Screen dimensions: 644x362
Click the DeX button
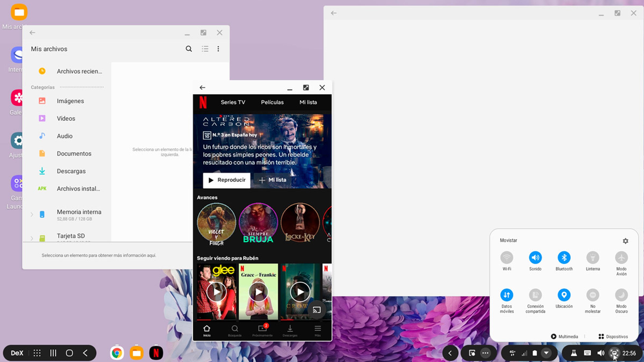[17, 353]
